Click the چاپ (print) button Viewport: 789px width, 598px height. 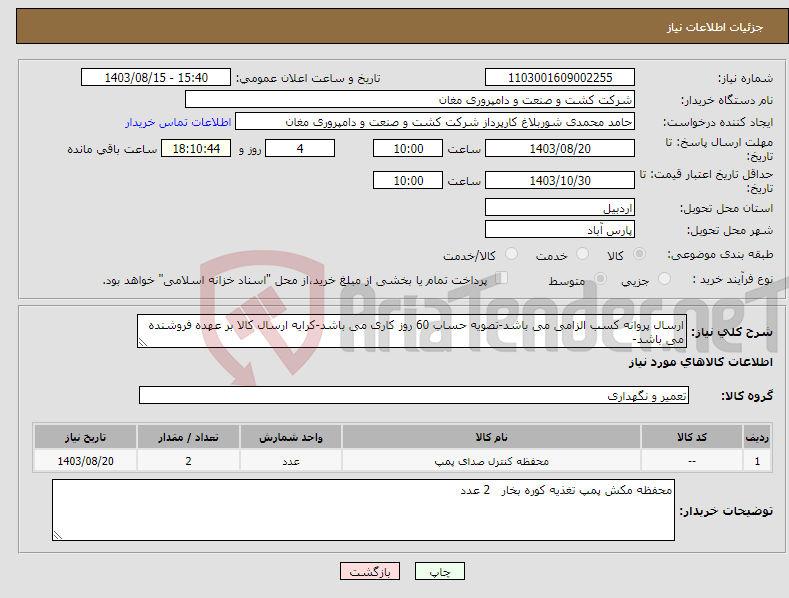click(x=440, y=572)
